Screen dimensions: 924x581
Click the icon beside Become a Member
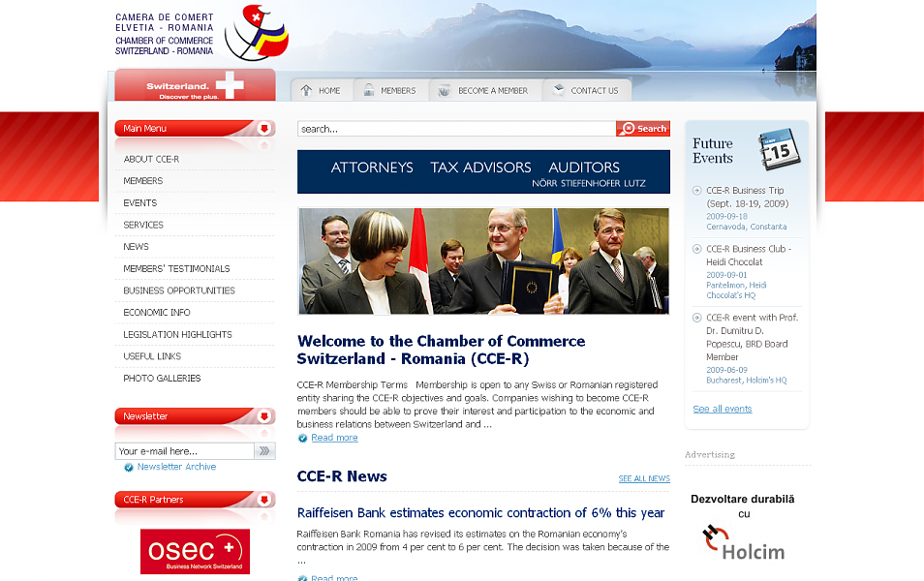(x=445, y=90)
